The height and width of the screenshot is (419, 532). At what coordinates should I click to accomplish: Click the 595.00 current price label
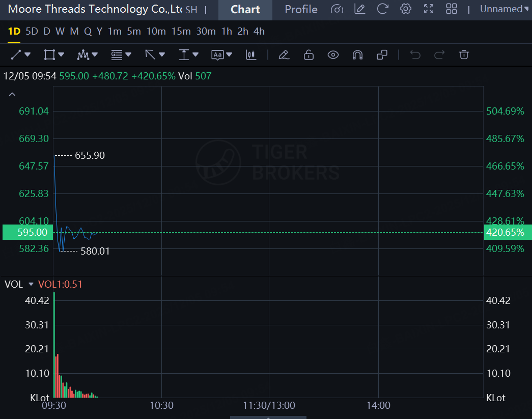(x=28, y=232)
